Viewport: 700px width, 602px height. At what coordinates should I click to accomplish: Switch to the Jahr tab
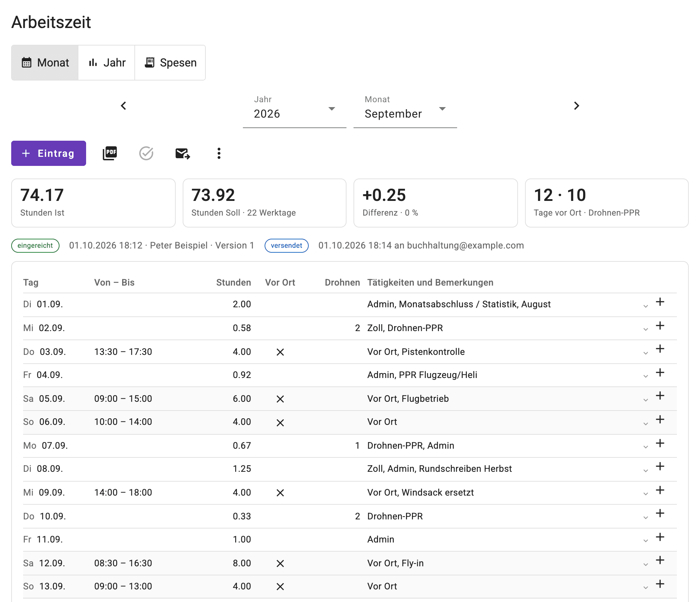click(x=107, y=63)
